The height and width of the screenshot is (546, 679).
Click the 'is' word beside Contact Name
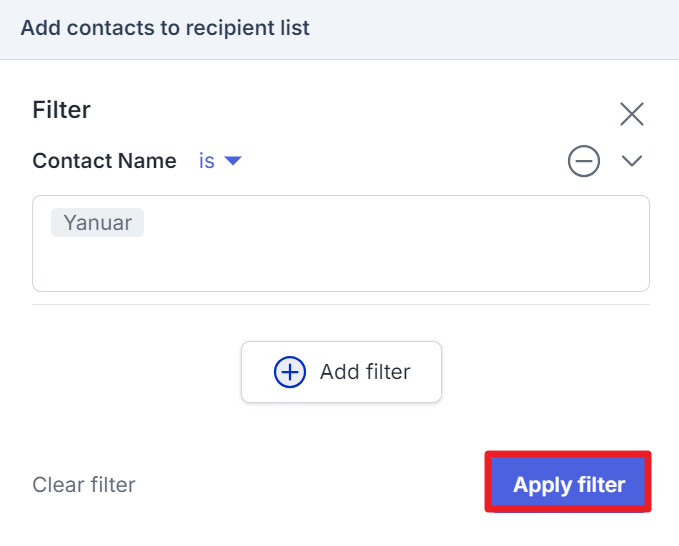coord(207,161)
